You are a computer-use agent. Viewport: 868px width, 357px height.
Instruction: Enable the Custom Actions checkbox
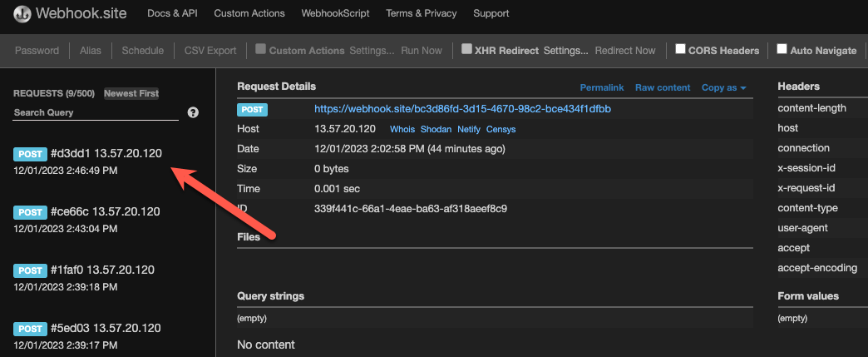click(x=261, y=49)
